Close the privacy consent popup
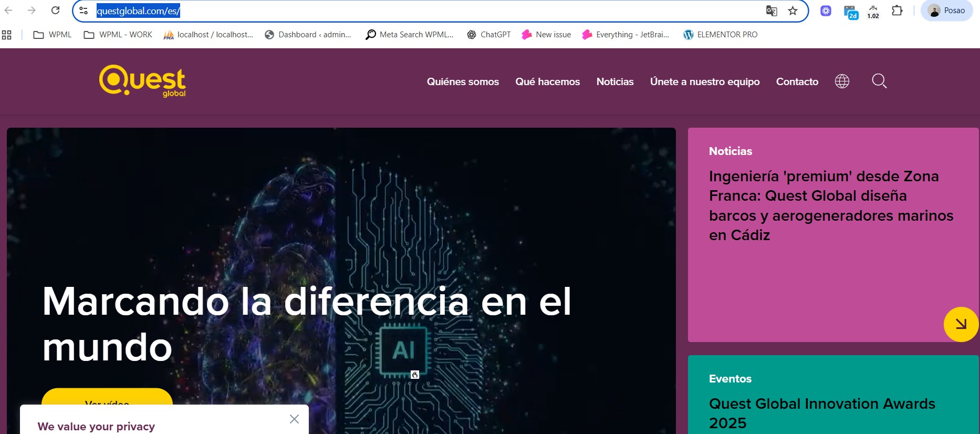The height and width of the screenshot is (434, 980). [294, 419]
